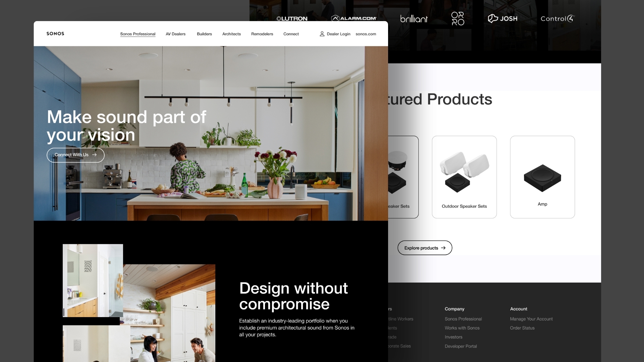Click the Josh partner icon

tap(502, 18)
